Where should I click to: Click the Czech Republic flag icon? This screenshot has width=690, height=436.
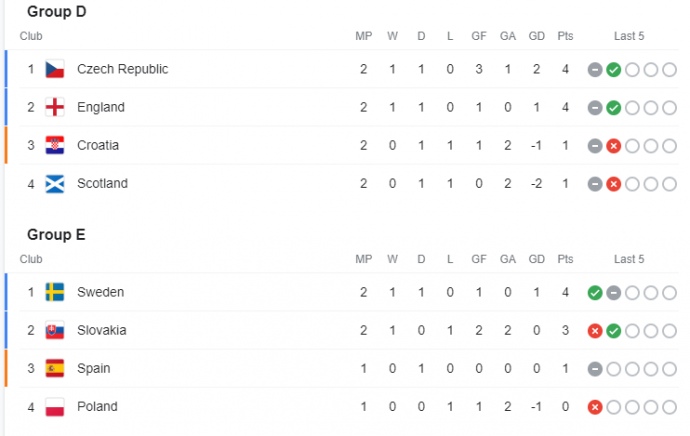point(55,70)
